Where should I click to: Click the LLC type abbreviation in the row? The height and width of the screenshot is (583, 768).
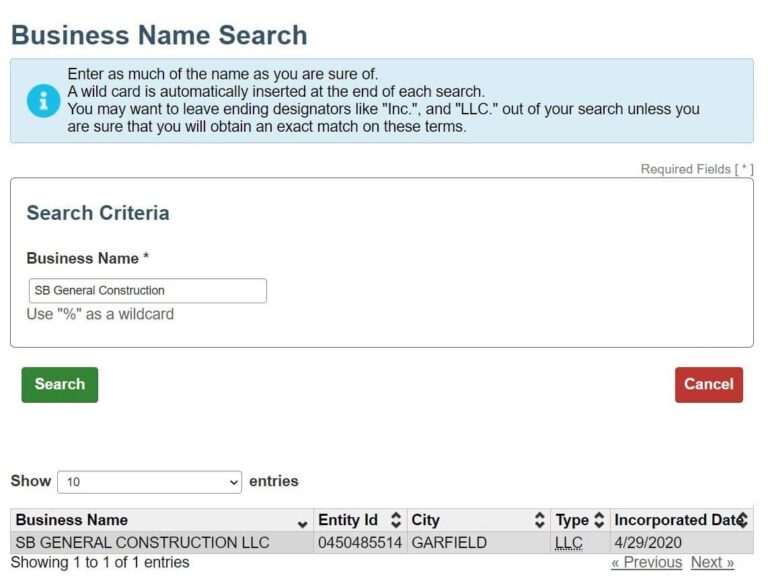click(x=568, y=543)
